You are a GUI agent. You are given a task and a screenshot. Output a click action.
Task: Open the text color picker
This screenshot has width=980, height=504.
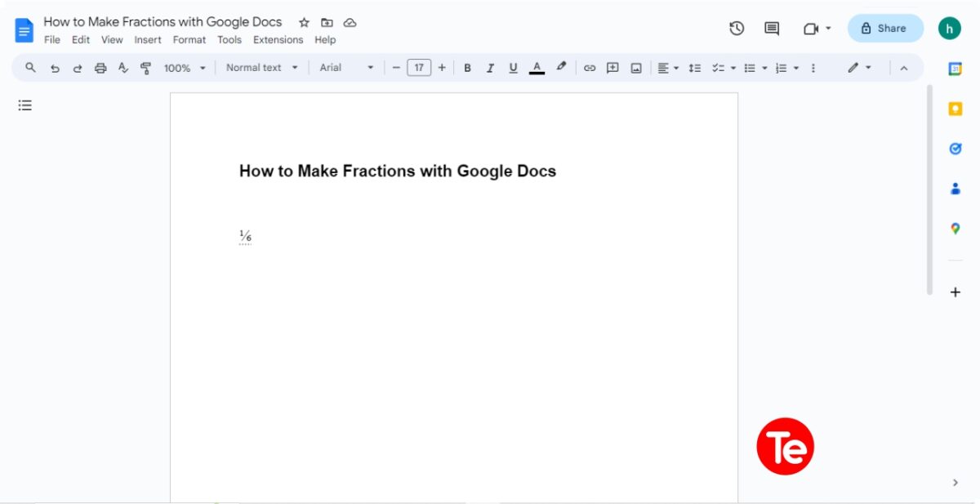coord(537,68)
